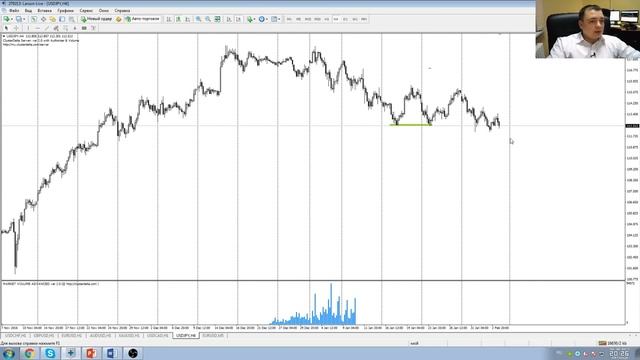Screen dimensions: 640x360
Task: Select the M1 timeframe button
Action: (x=289, y=19)
